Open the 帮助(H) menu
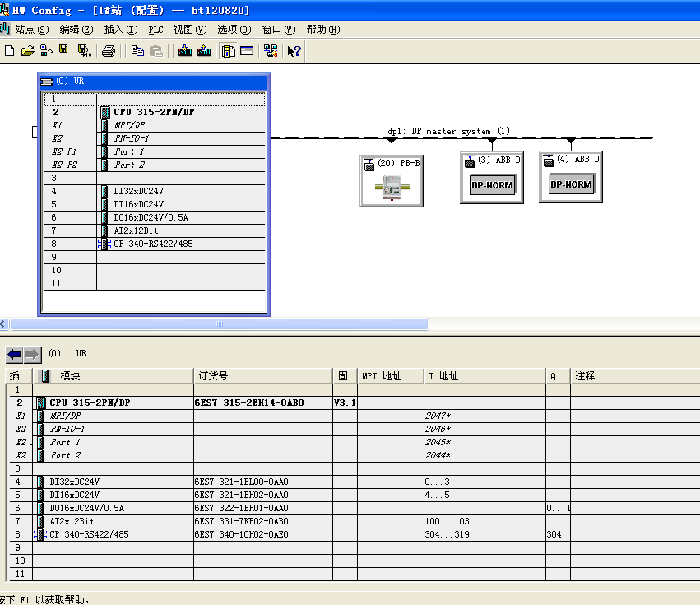The image size is (700, 605). coord(322,30)
